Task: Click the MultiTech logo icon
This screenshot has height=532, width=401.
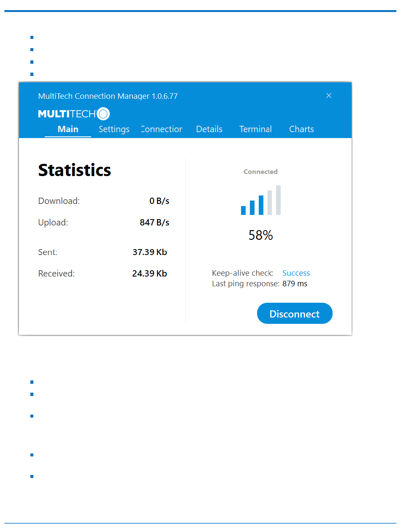Action: [74, 114]
